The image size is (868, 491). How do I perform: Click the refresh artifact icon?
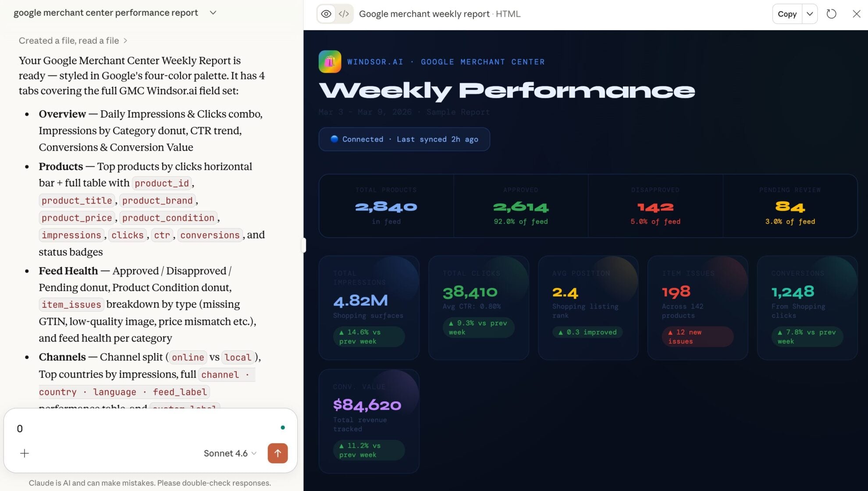pyautogui.click(x=831, y=14)
